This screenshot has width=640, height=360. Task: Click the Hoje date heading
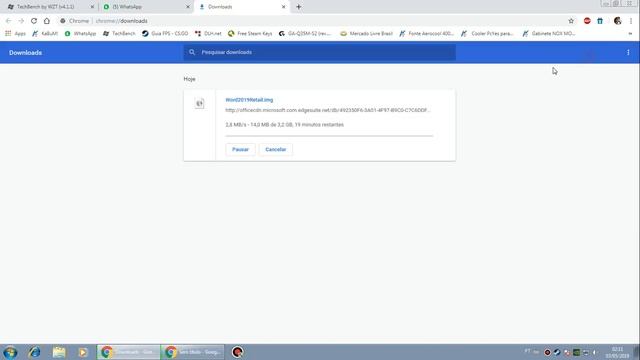tap(189, 79)
